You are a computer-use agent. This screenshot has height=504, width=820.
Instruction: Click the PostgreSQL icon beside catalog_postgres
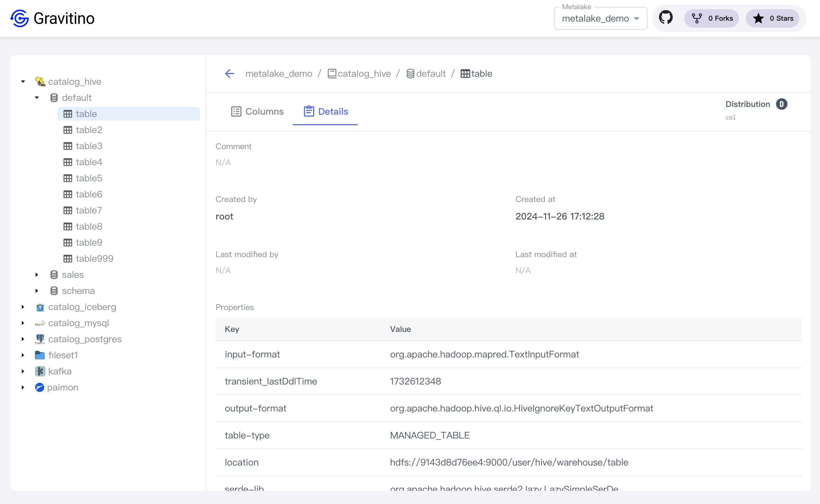(40, 339)
